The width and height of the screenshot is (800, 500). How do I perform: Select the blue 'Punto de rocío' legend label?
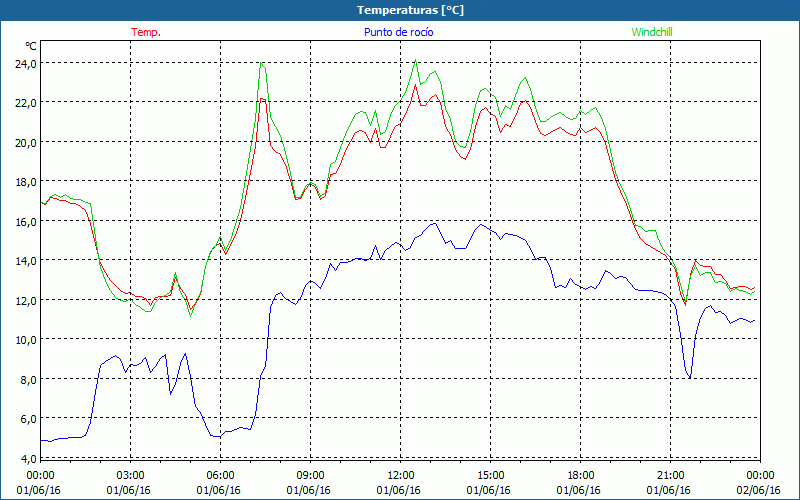click(x=398, y=32)
